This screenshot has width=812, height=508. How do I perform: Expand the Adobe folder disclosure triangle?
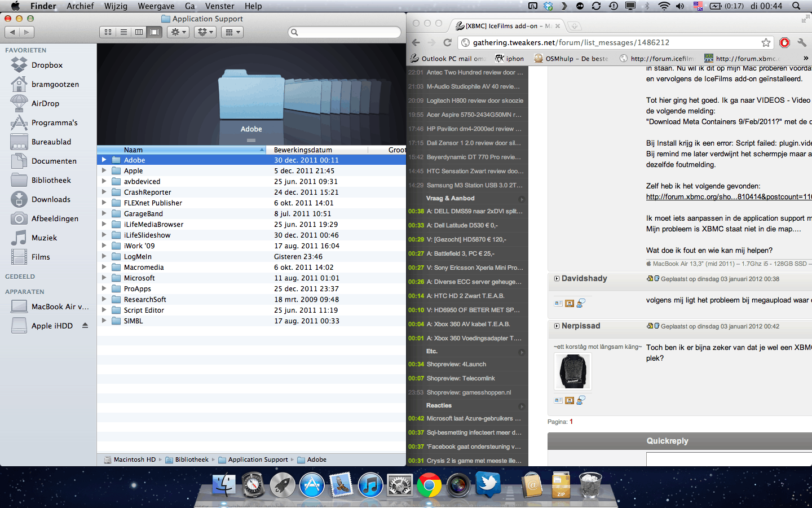104,160
